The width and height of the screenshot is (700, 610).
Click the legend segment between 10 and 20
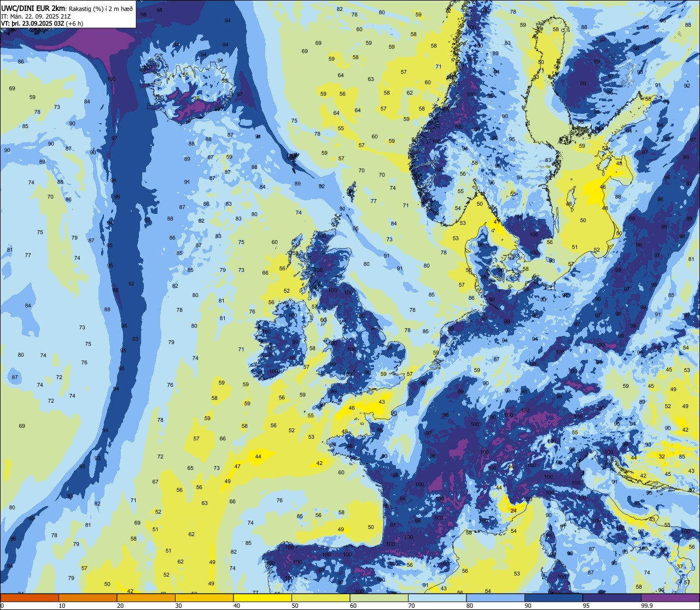87,598
